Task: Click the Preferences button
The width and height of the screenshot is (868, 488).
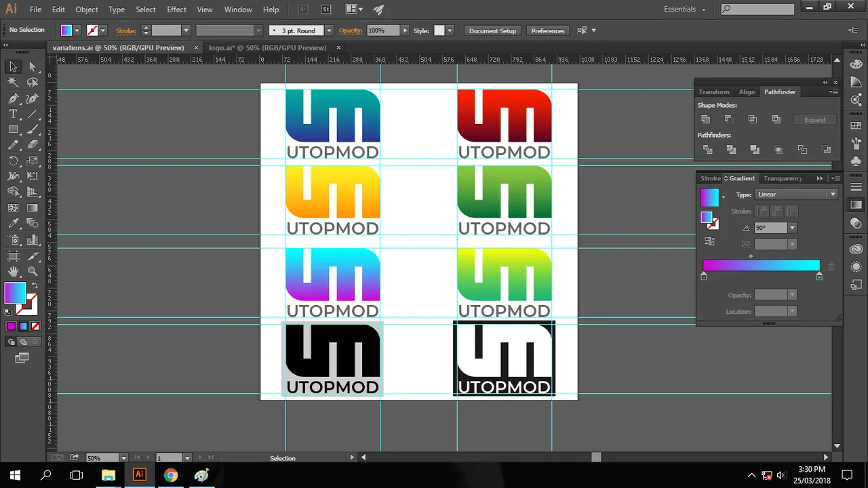Action: [548, 30]
